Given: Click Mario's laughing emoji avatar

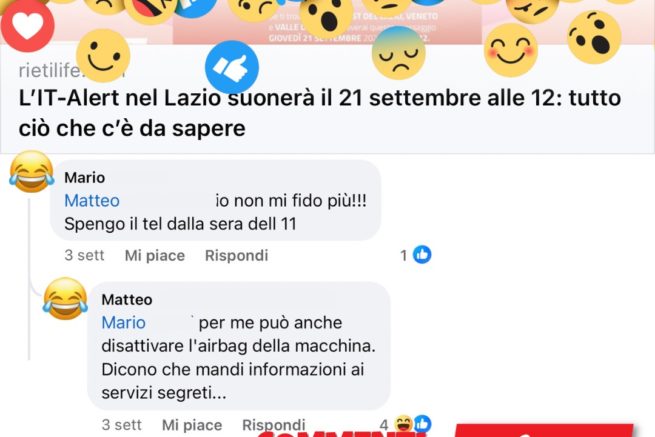Looking at the screenshot, I should coord(32,172).
